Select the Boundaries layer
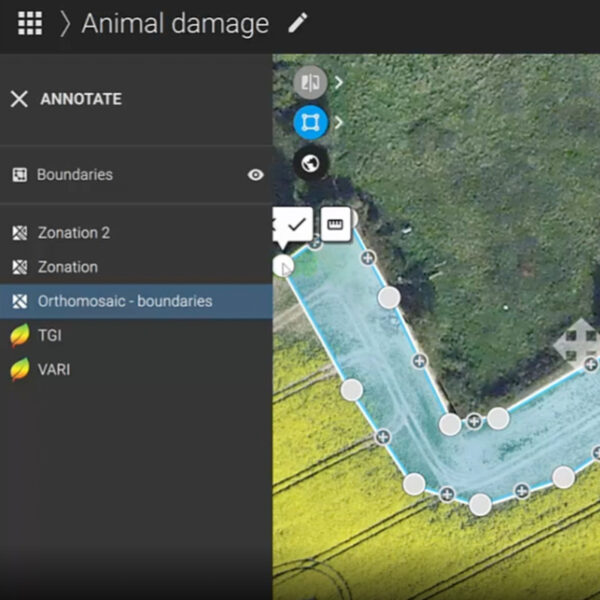 pos(75,175)
